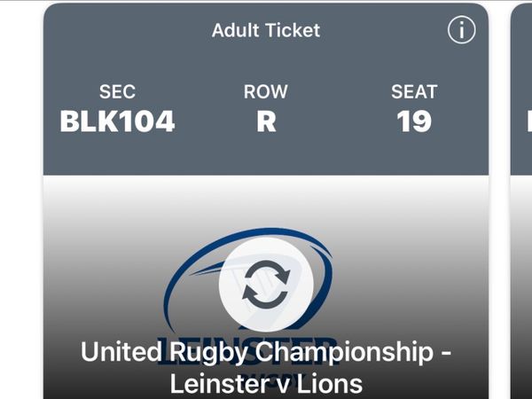Select the Adult Ticket heading
The width and height of the screenshot is (532, 399).
(266, 30)
